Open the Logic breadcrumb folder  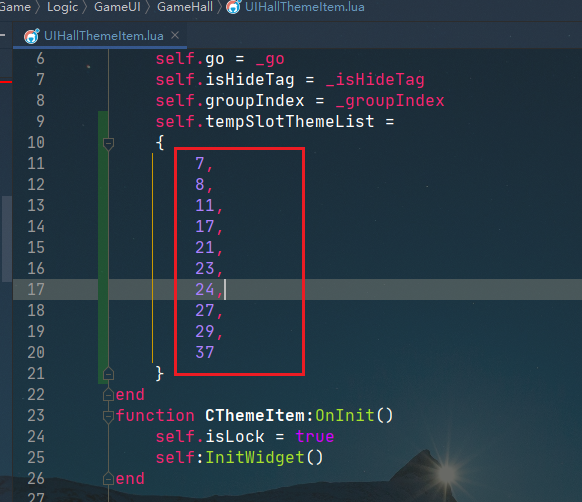coord(62,7)
